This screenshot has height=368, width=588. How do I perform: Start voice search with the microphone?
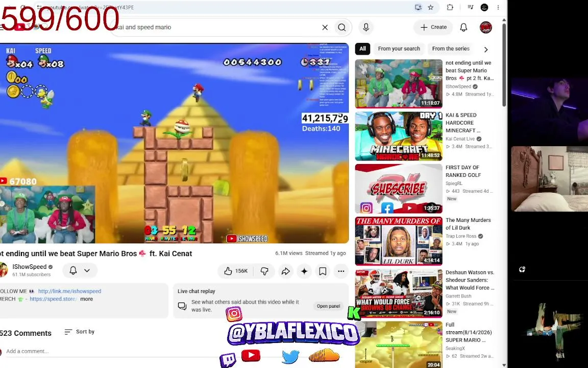point(366,27)
